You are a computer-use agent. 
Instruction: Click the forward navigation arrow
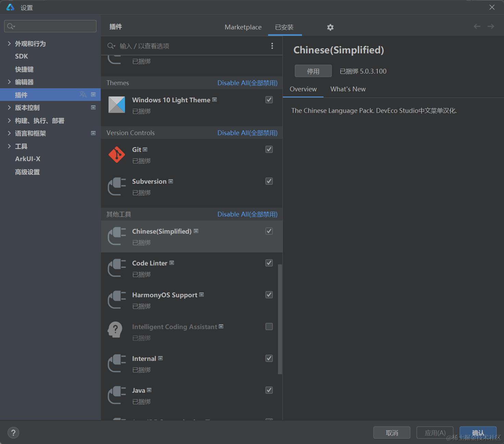coord(491,26)
